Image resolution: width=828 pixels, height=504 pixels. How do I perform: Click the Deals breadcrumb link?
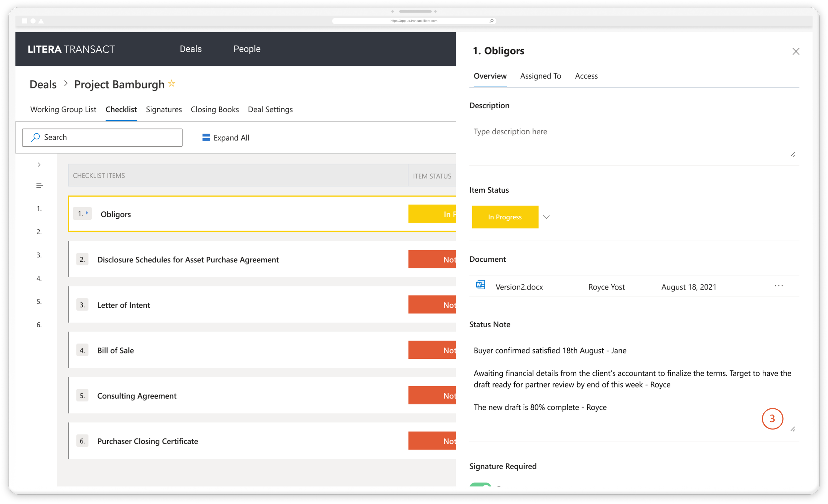[43, 84]
